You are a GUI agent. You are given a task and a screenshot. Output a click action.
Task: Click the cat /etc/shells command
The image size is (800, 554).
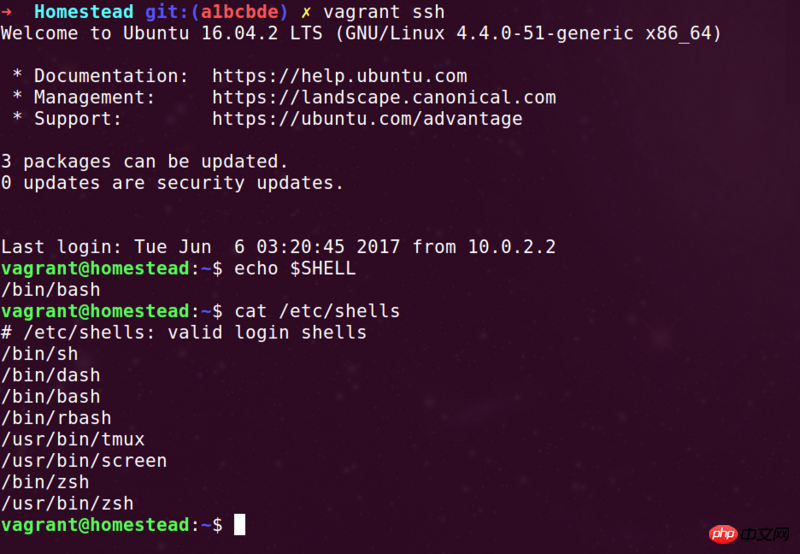pyautogui.click(x=317, y=311)
